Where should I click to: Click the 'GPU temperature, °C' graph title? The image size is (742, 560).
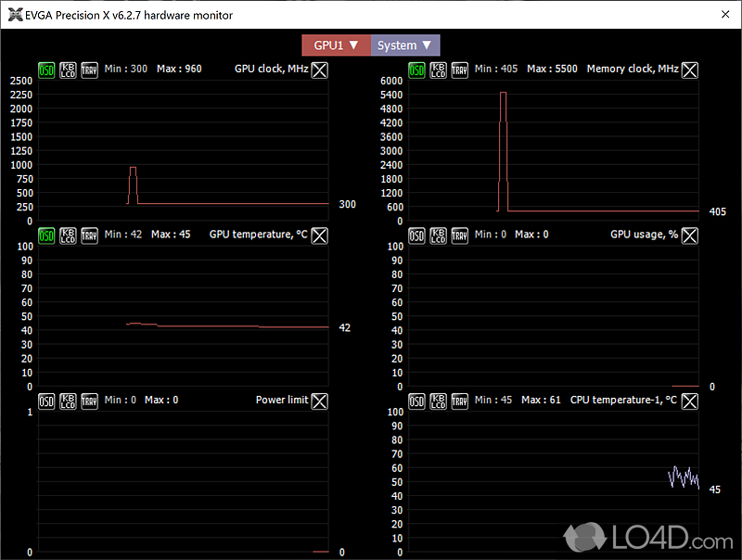tap(259, 235)
